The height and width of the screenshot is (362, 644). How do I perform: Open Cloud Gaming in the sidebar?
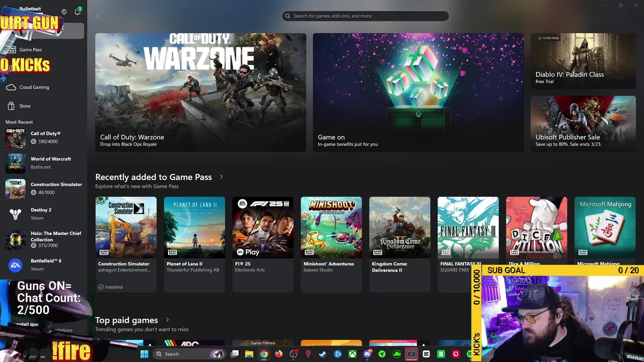[x=34, y=87]
